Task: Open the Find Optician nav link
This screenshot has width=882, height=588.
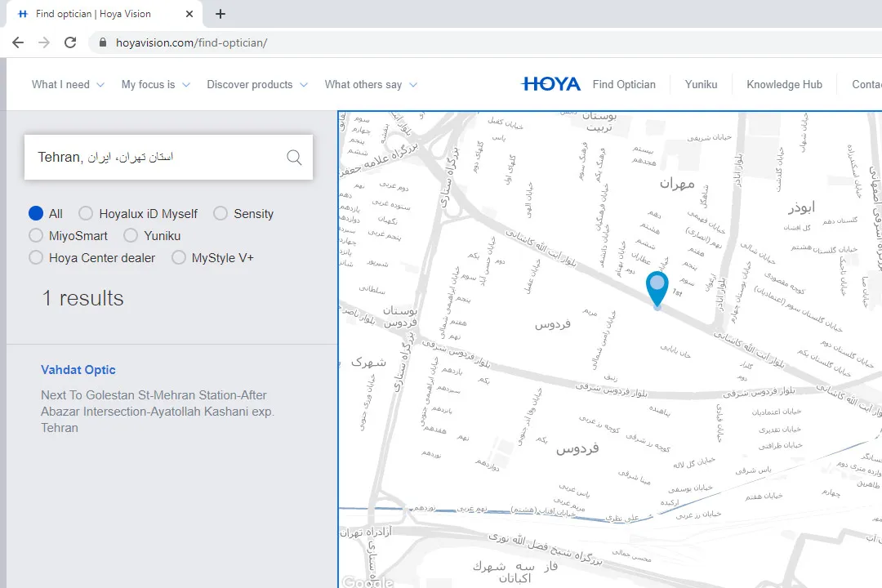Action: pyautogui.click(x=624, y=84)
